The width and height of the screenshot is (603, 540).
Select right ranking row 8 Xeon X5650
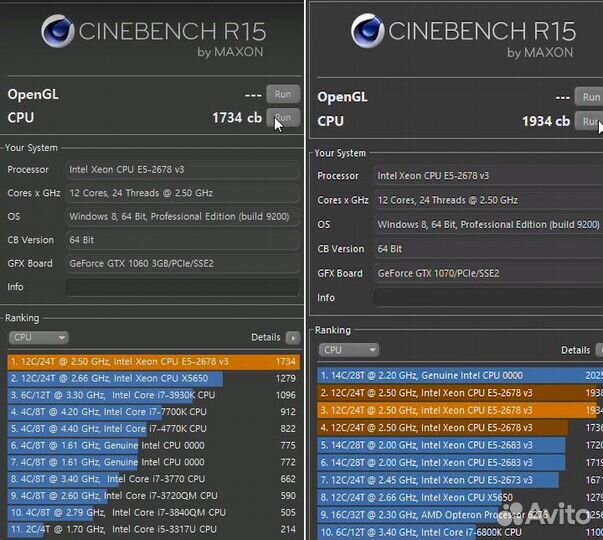click(x=460, y=498)
